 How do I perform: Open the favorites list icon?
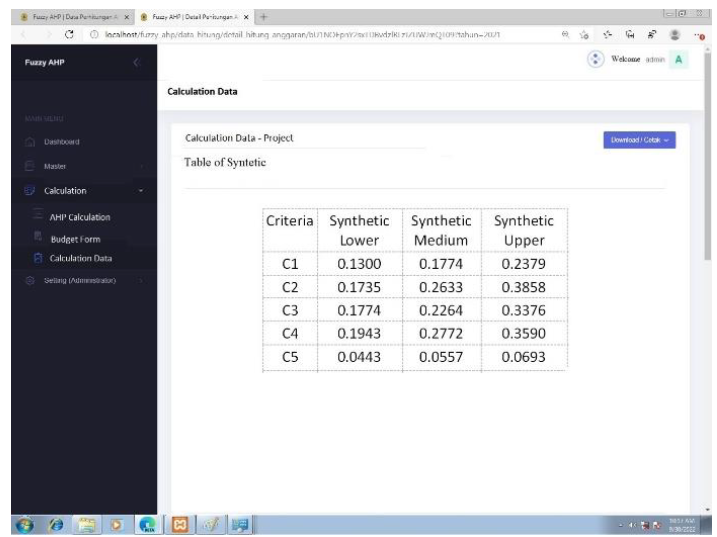coord(607,34)
